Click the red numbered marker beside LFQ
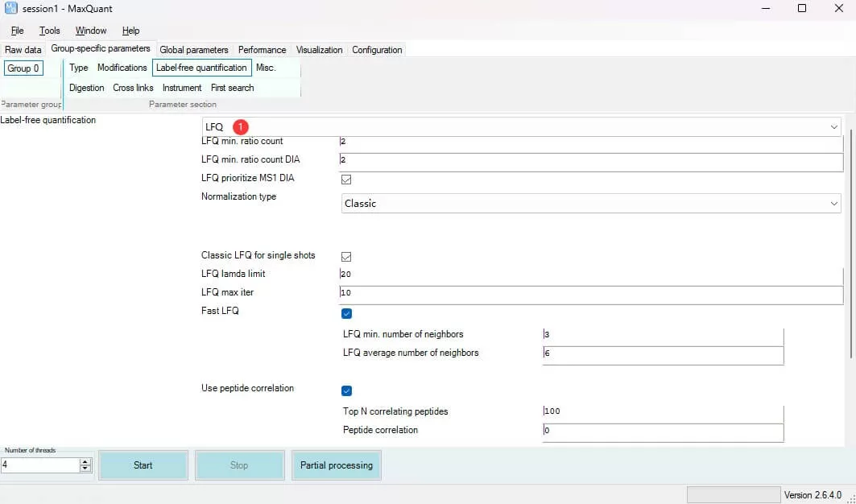856x504 pixels. [x=241, y=127]
